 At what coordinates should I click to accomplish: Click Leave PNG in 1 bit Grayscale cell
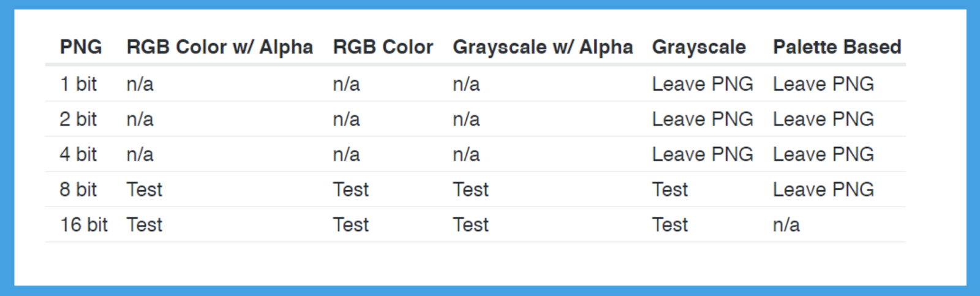coord(703,84)
